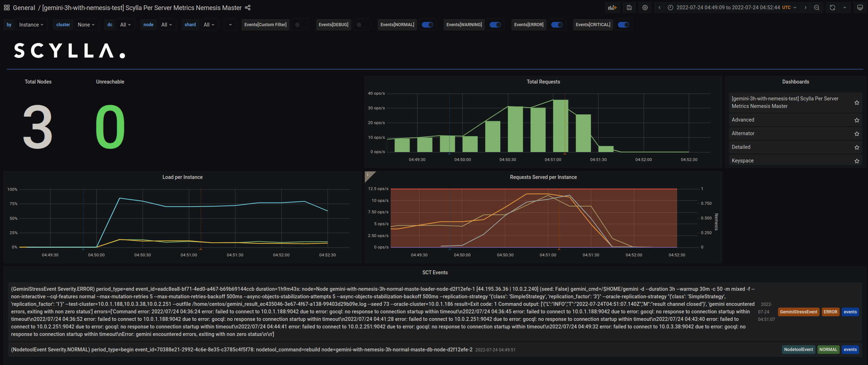Open the unlabeled dropdown after shard
The image size is (868, 365).
(x=230, y=25)
